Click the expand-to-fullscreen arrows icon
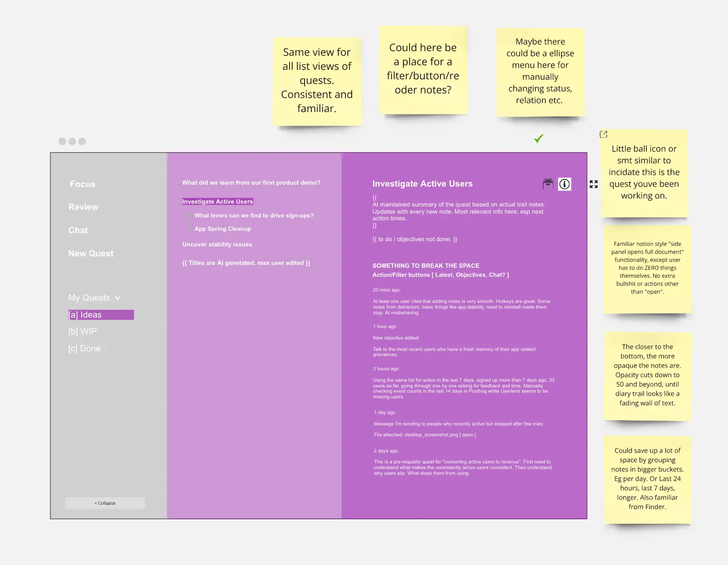The image size is (728, 565). [x=594, y=184]
